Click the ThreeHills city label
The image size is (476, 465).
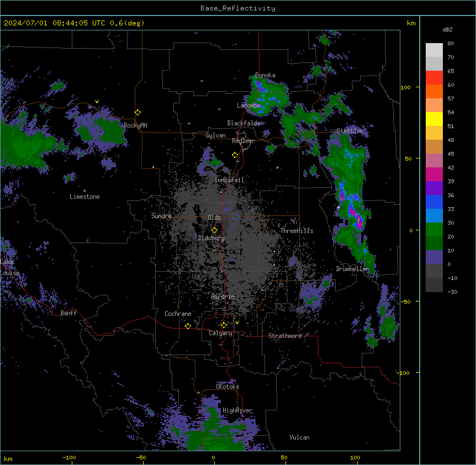297,231
